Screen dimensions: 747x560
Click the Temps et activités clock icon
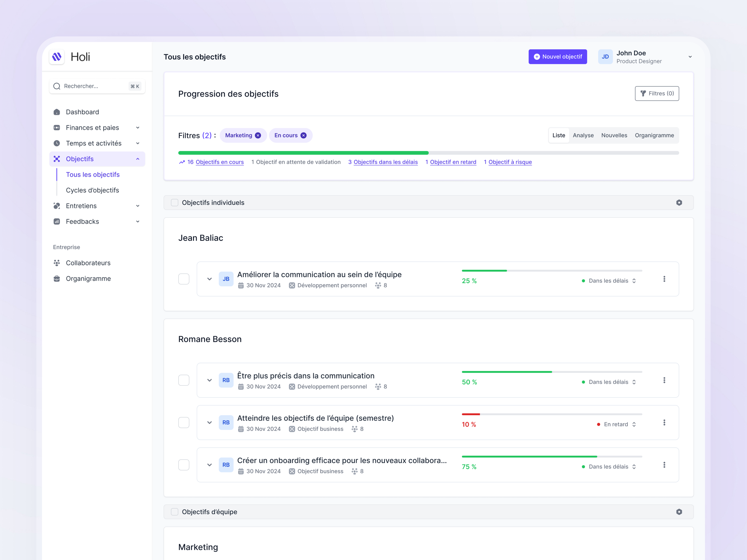57,143
